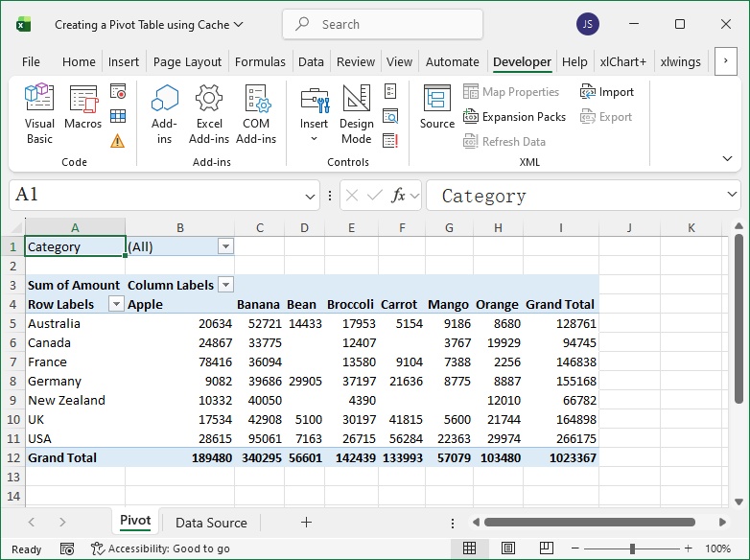This screenshot has width=750, height=560.
Task: Open the JS account avatar
Action: pos(587,24)
